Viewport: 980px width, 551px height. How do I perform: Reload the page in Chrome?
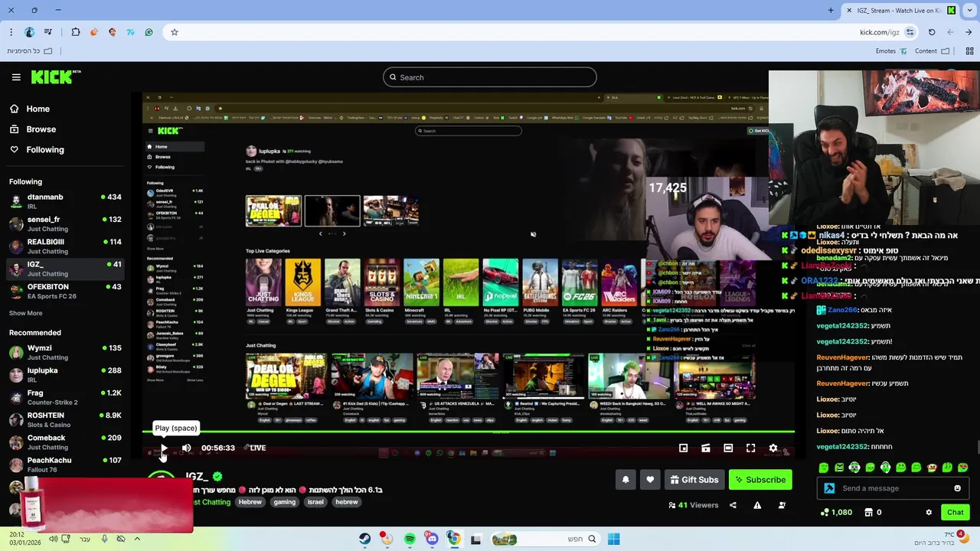tap(932, 32)
